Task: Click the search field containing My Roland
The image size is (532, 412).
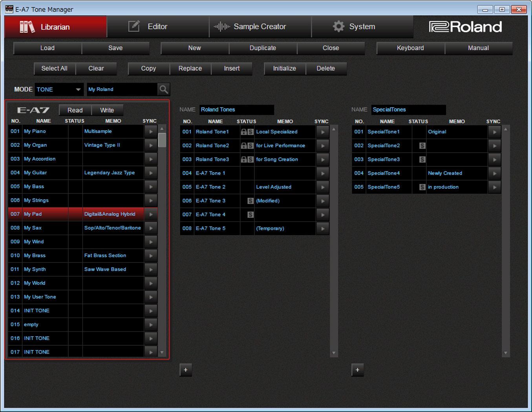Action: point(122,89)
